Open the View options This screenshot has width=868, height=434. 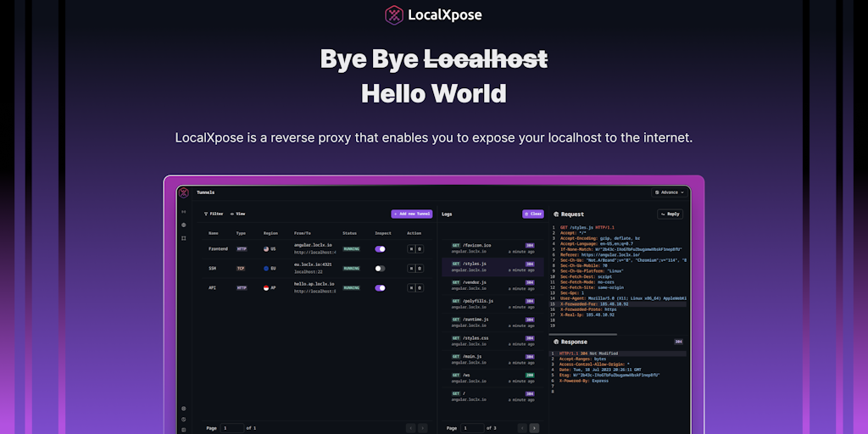point(237,214)
